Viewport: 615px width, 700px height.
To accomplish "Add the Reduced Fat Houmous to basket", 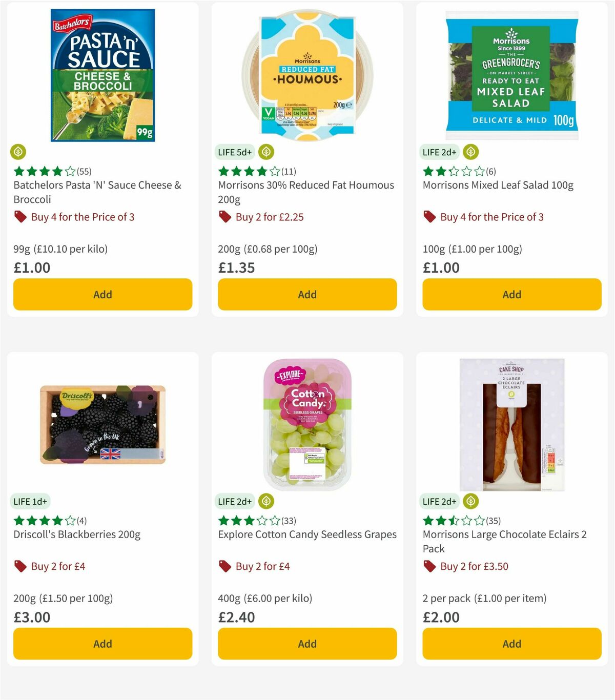I will 306,295.
